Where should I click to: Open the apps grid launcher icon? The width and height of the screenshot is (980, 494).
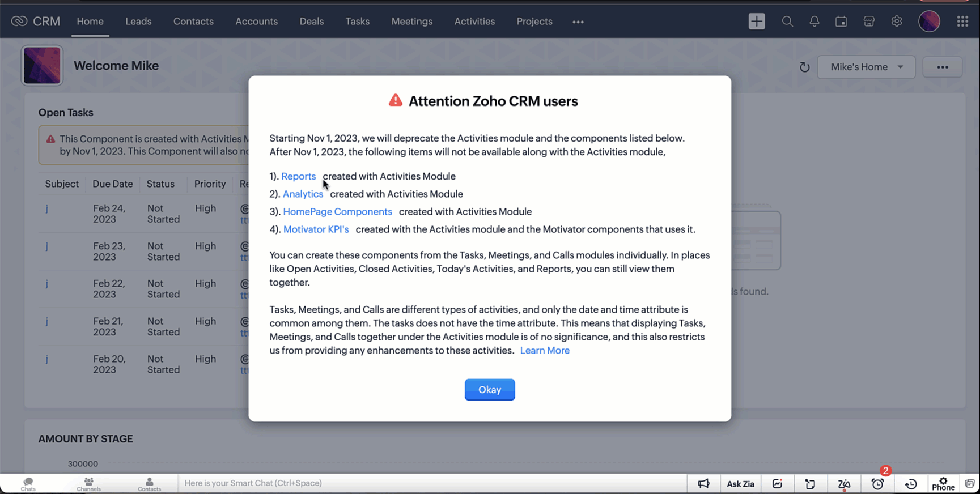[x=962, y=22]
